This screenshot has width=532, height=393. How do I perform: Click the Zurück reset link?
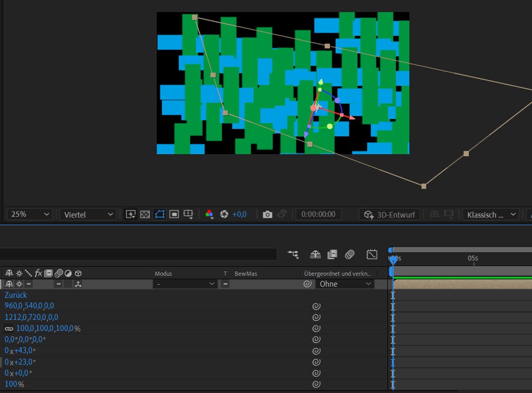tap(16, 295)
